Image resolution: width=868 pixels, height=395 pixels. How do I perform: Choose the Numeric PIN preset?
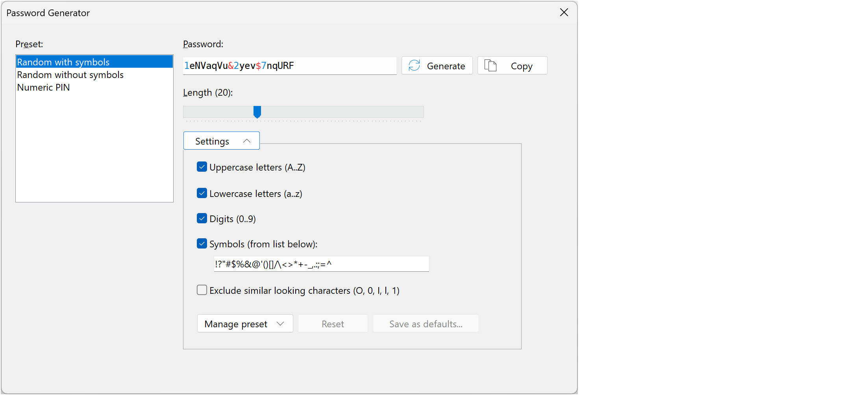[x=43, y=87]
